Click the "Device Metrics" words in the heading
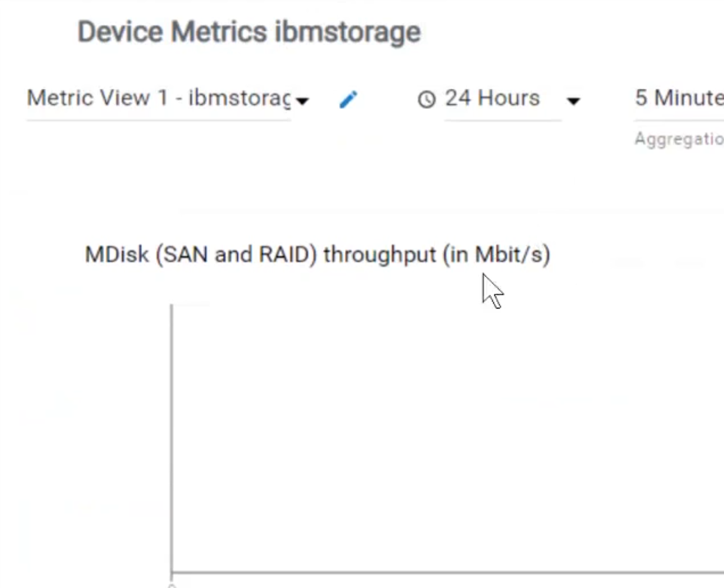Image resolution: width=724 pixels, height=588 pixels. pos(173,32)
